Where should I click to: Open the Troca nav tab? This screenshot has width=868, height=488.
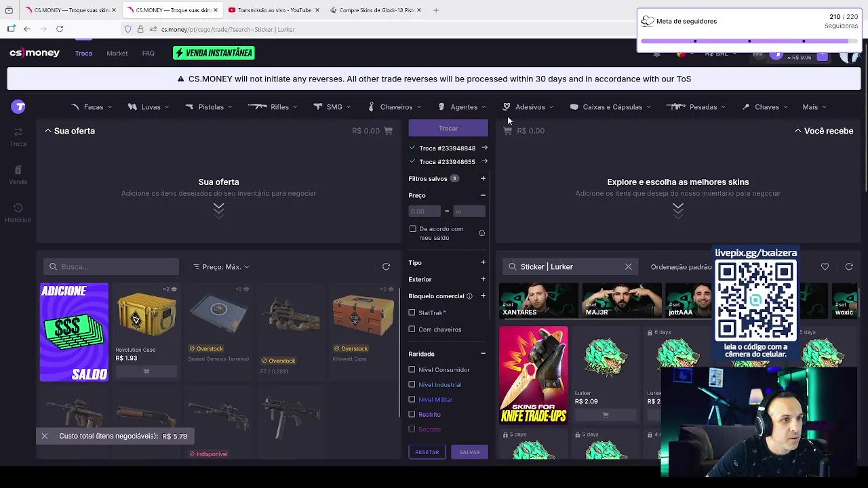[83, 54]
